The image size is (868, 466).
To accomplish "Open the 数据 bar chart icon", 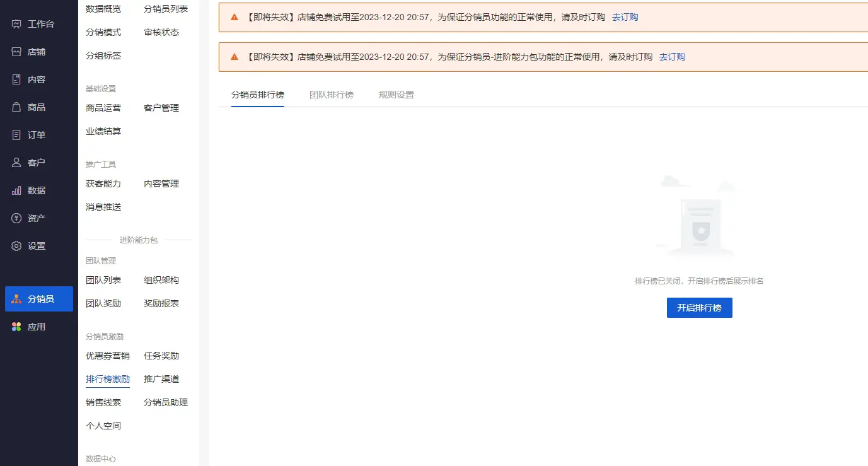I will pyautogui.click(x=17, y=190).
